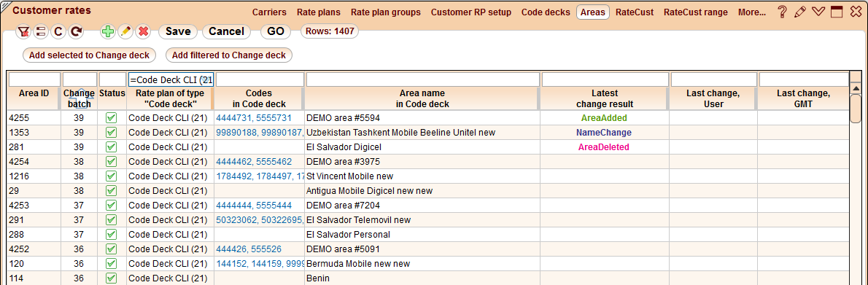Screen dimensions: 868x285
Task: Toggle Status checkbox for area 120
Action: pos(111,263)
